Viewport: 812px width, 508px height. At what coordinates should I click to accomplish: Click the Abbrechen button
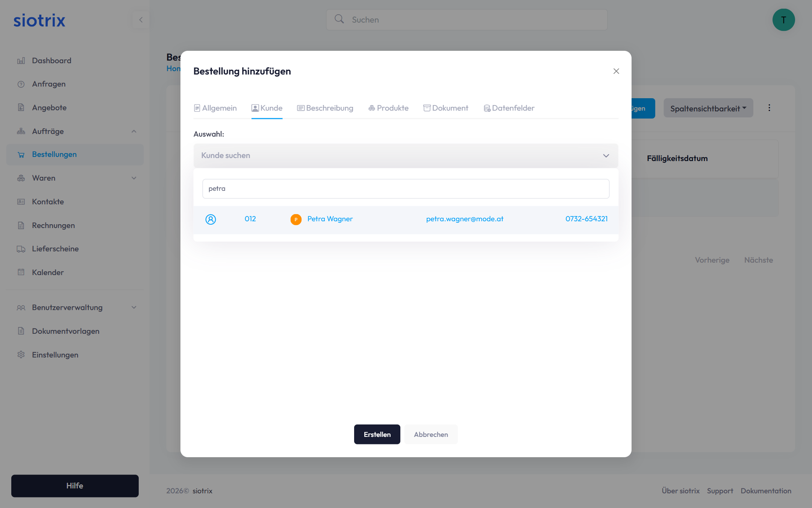pyautogui.click(x=431, y=434)
